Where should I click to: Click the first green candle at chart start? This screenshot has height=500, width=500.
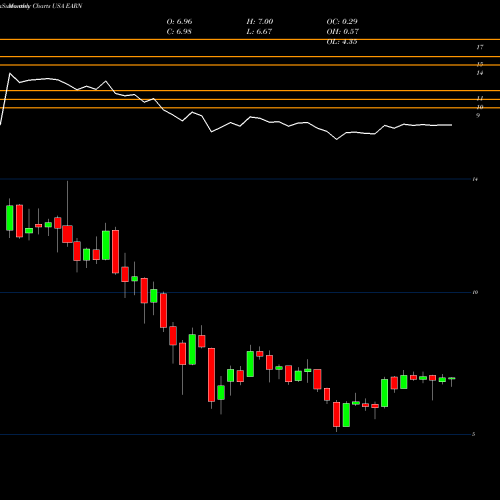10,218
